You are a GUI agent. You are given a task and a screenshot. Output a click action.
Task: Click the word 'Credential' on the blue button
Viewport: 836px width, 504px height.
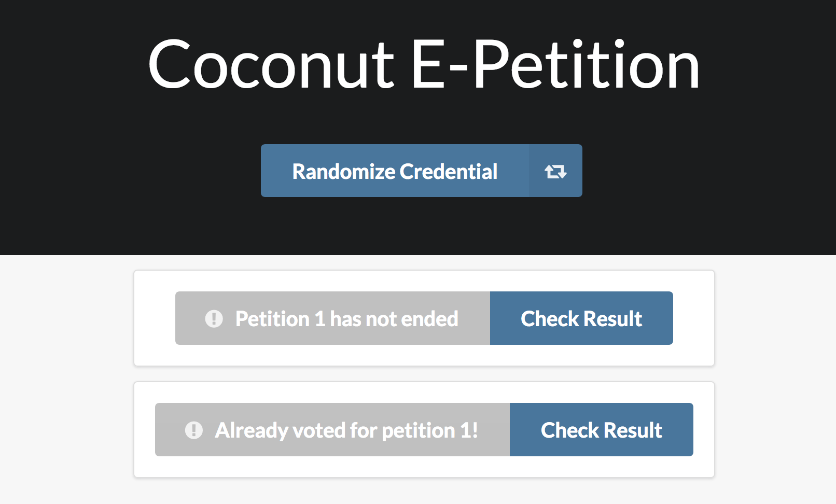[449, 171]
